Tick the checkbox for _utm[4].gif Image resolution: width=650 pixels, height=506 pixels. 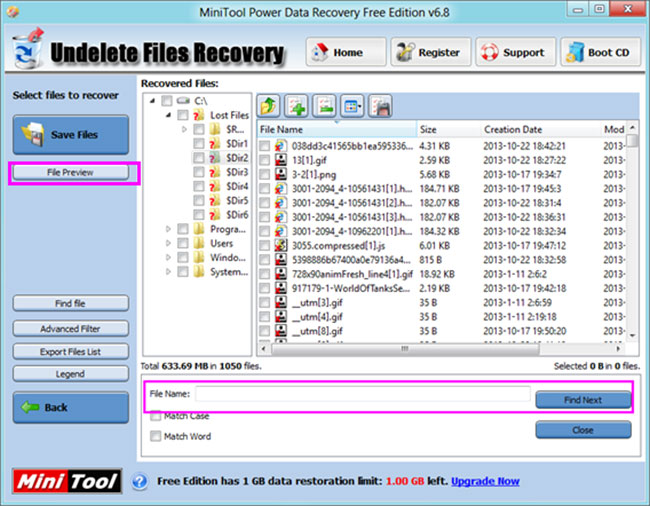point(264,317)
